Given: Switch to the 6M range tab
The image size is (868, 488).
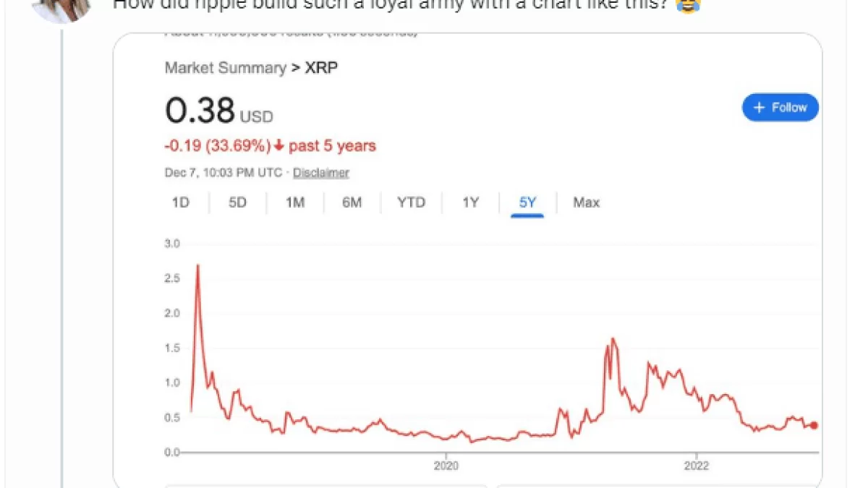Looking at the screenshot, I should [x=352, y=202].
